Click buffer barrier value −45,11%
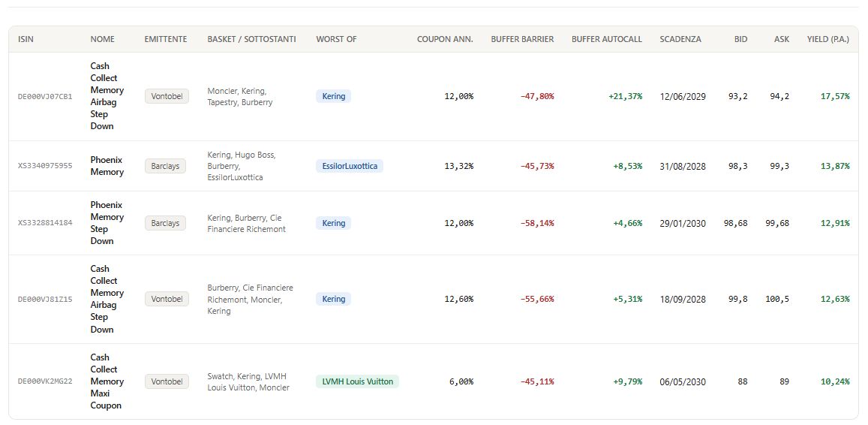The width and height of the screenshot is (868, 425). [537, 381]
